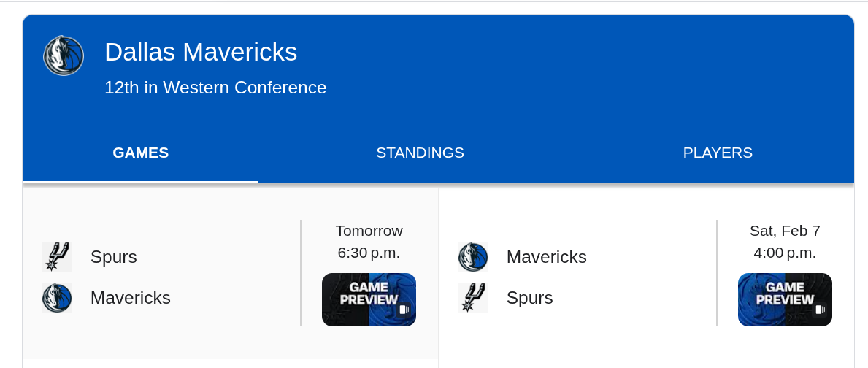Click video icon on Feb 7 Game Preview
This screenshot has height=368, width=868.
(x=820, y=310)
